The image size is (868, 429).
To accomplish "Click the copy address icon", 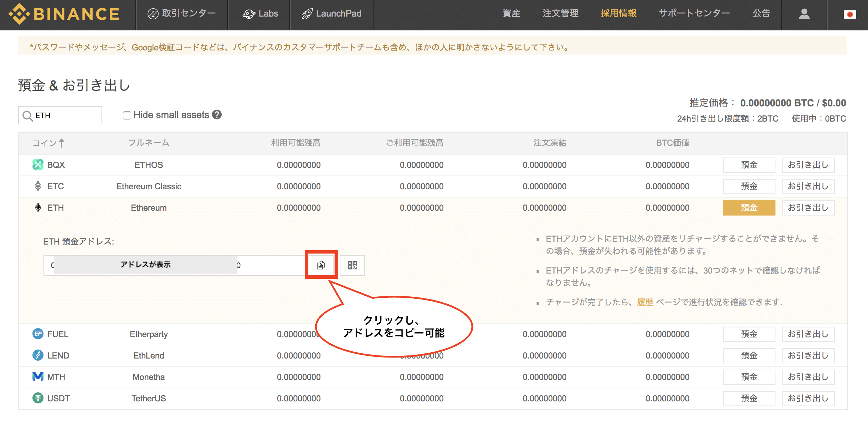I will pos(321,265).
